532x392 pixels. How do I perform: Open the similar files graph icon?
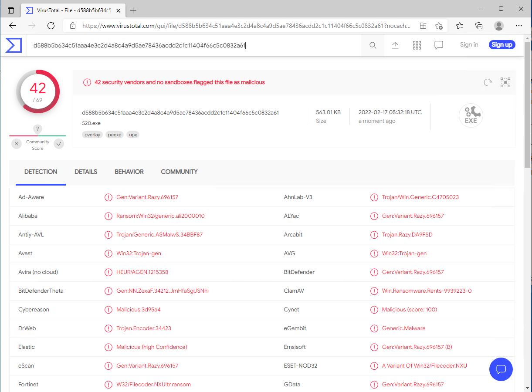[x=505, y=82]
